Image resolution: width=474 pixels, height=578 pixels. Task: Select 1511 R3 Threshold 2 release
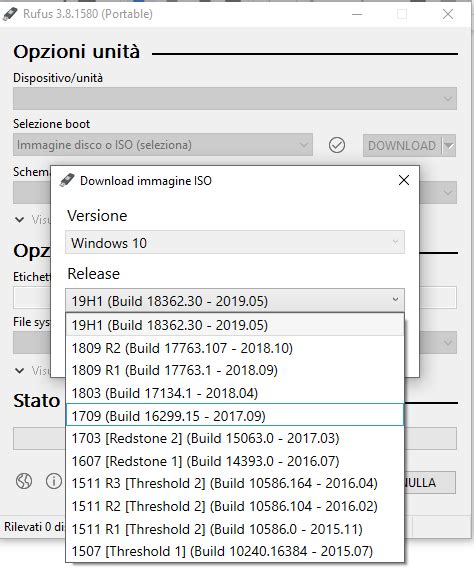(x=235, y=483)
